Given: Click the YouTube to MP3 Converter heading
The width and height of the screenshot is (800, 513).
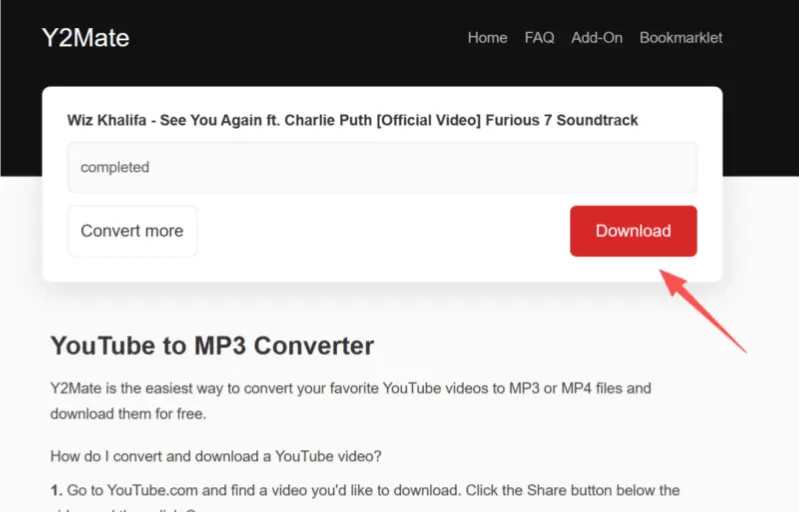Looking at the screenshot, I should point(212,346).
